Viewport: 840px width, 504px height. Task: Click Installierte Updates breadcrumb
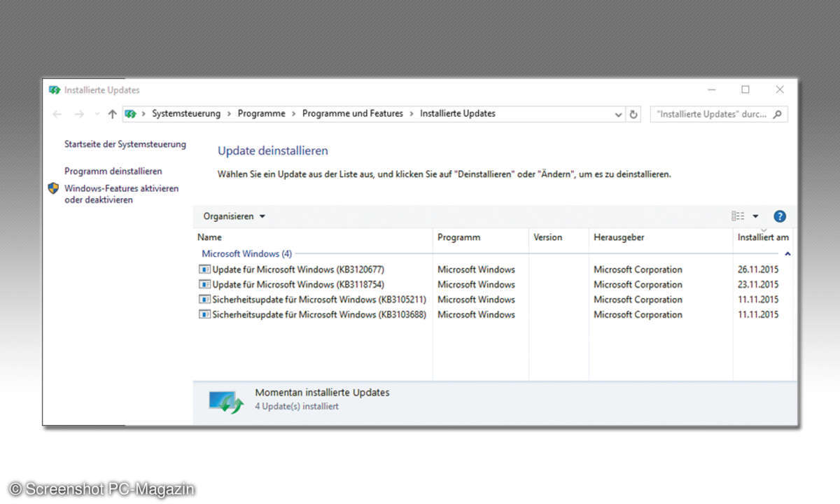click(458, 113)
